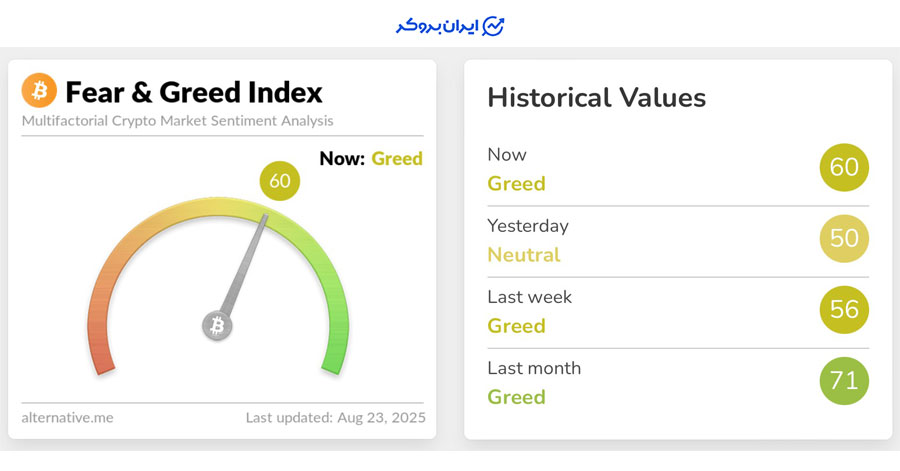Click the alternative.me source link
The width and height of the screenshot is (900, 471).
(67, 417)
